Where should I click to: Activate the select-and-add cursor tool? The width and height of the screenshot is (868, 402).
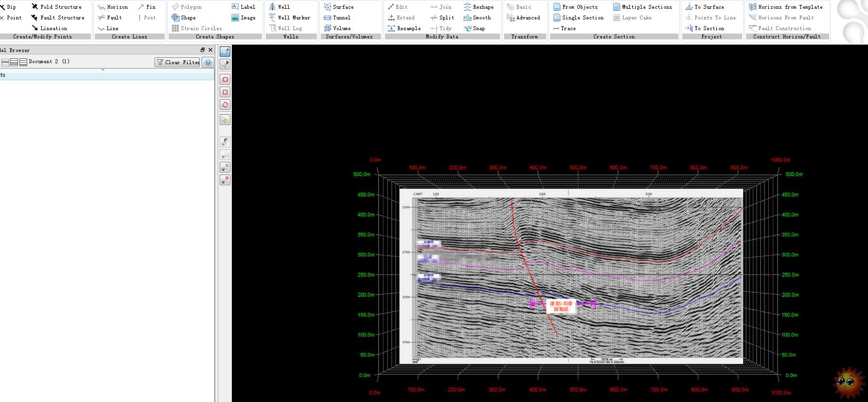tap(225, 51)
